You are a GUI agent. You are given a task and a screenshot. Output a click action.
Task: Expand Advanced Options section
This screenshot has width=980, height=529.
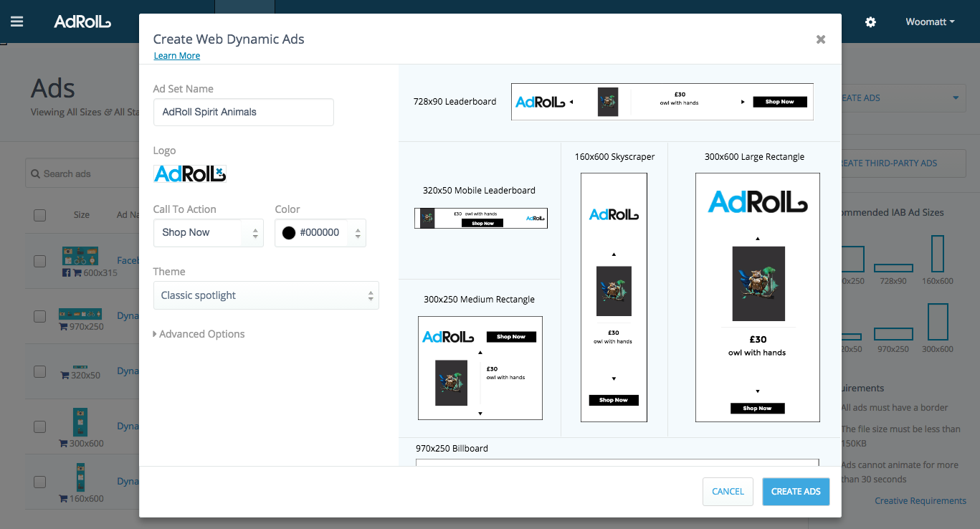click(199, 334)
